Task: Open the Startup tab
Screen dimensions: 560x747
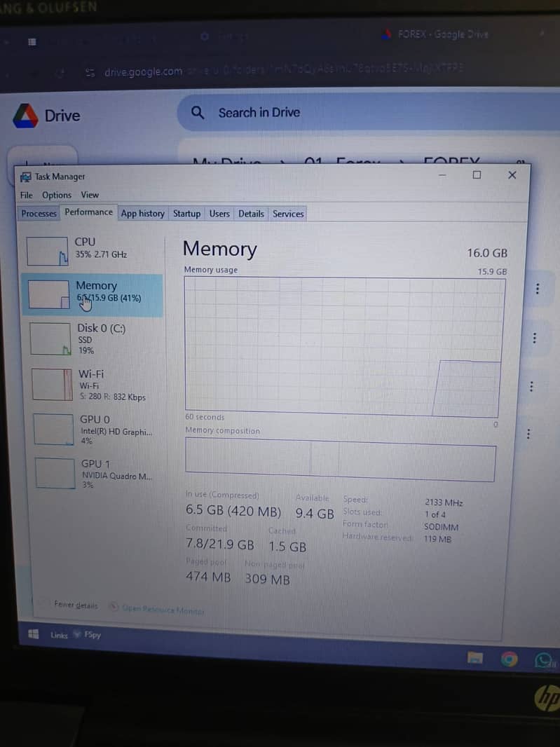Action: coord(186,214)
